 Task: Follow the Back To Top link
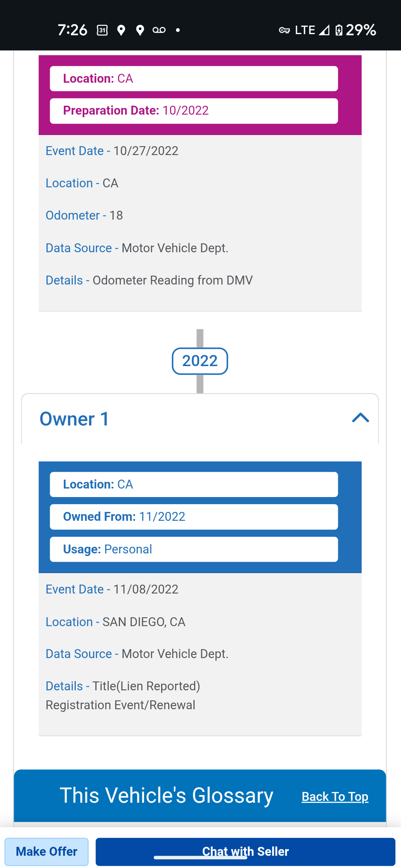point(335,796)
